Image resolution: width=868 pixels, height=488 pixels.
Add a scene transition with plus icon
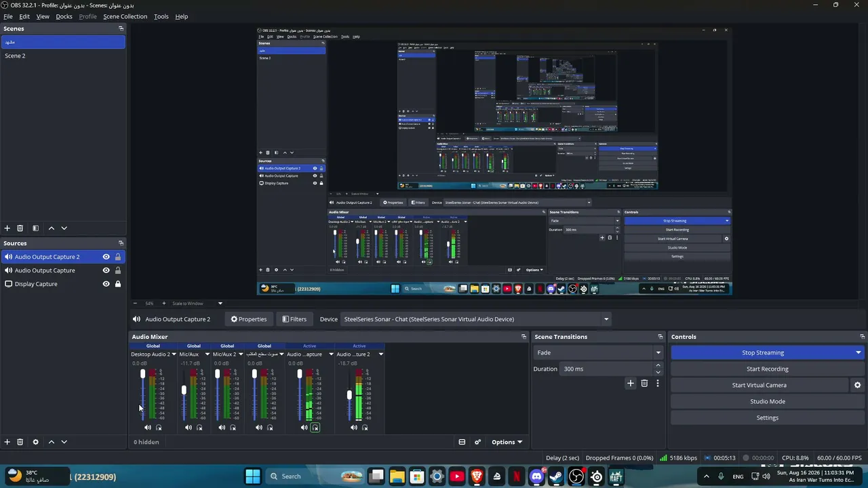pos(631,384)
